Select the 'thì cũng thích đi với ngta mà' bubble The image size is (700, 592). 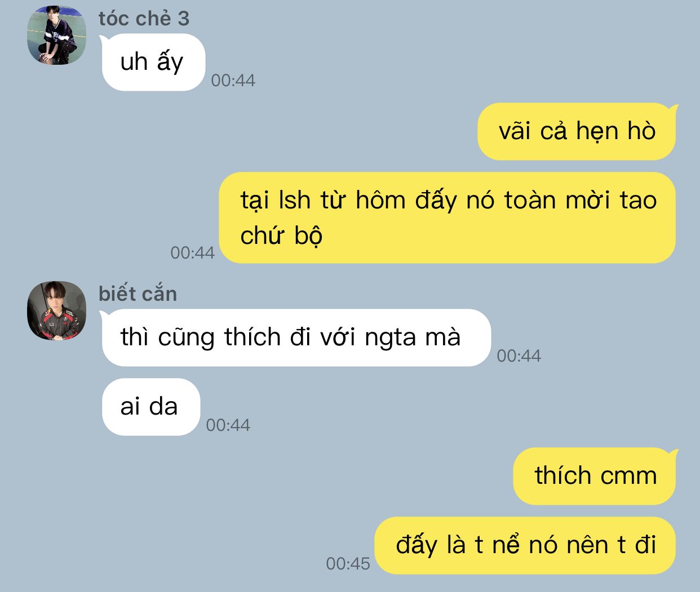click(x=296, y=337)
